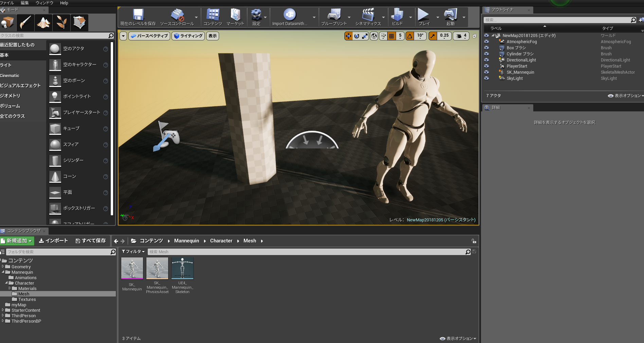Screen dimensions: 644x343
Task: Click the Import button
Action: pos(53,241)
